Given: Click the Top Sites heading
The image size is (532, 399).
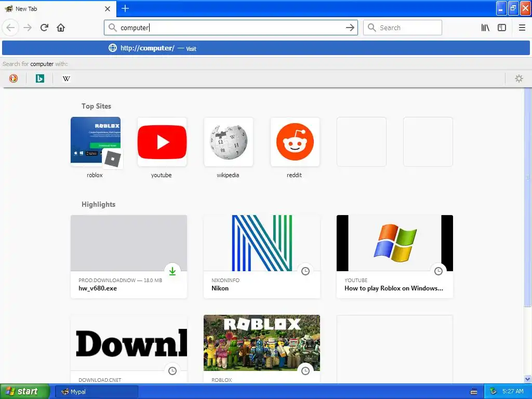Looking at the screenshot, I should click(96, 106).
